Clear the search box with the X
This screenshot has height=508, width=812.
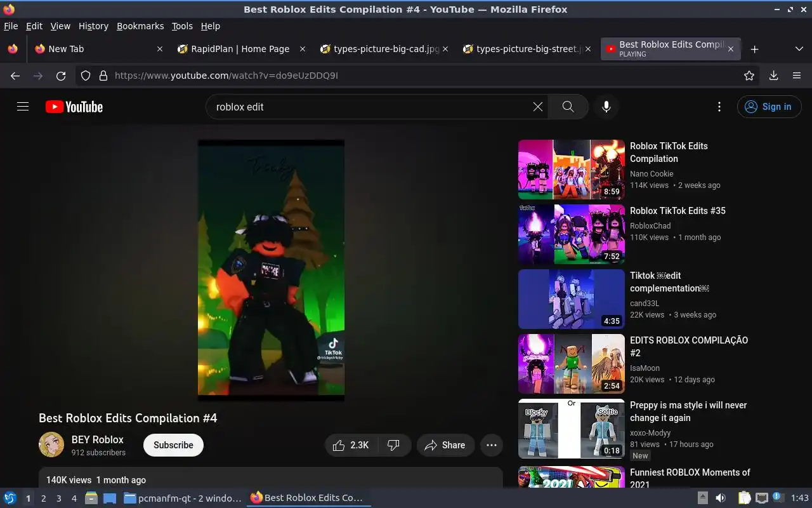pyautogui.click(x=538, y=107)
